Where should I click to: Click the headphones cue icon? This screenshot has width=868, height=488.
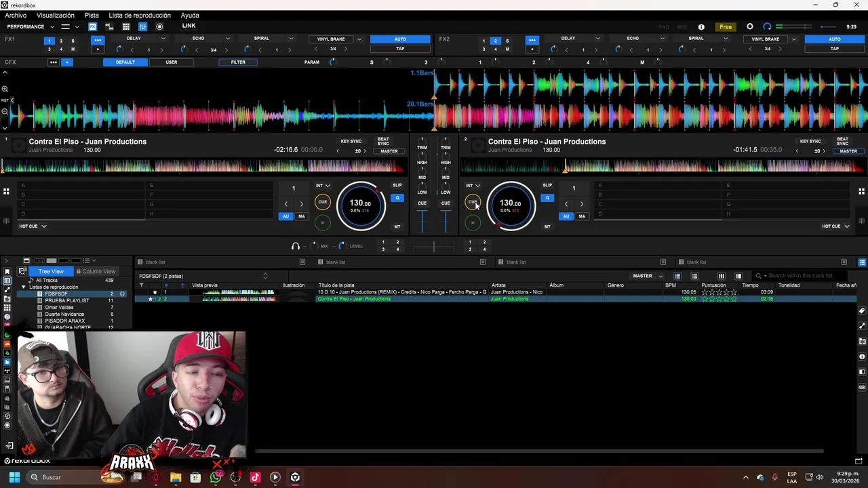click(x=295, y=246)
